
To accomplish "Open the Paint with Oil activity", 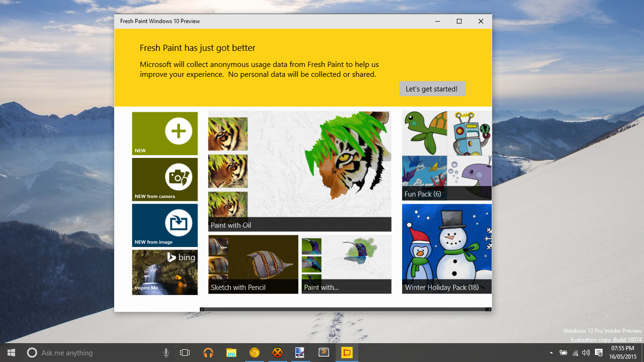I will point(300,171).
